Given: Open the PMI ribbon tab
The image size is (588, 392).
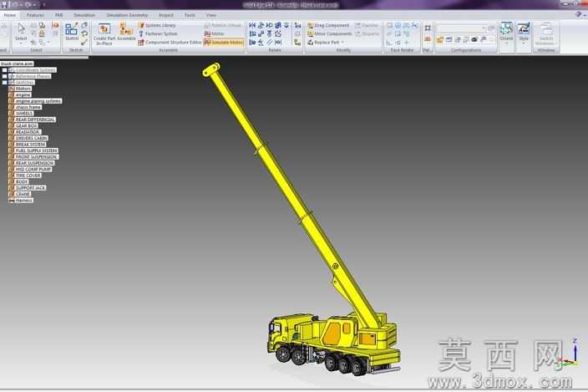Looking at the screenshot, I should tap(58, 15).
